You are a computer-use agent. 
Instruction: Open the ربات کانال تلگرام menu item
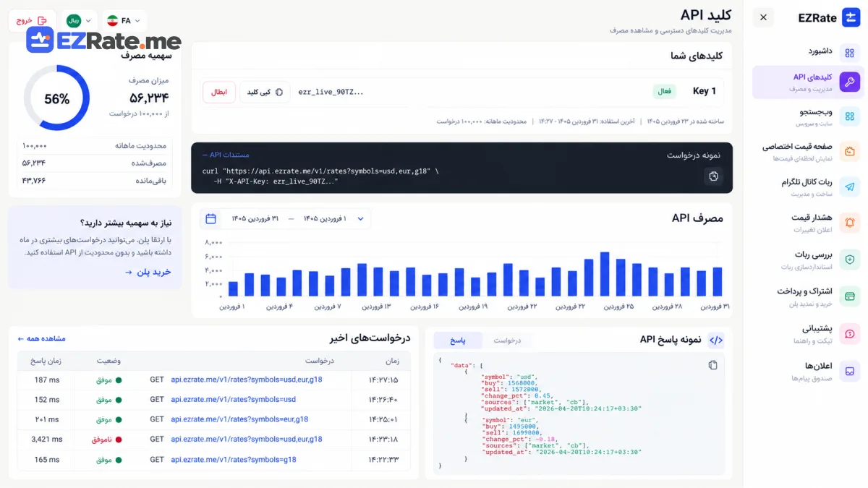tap(808, 187)
